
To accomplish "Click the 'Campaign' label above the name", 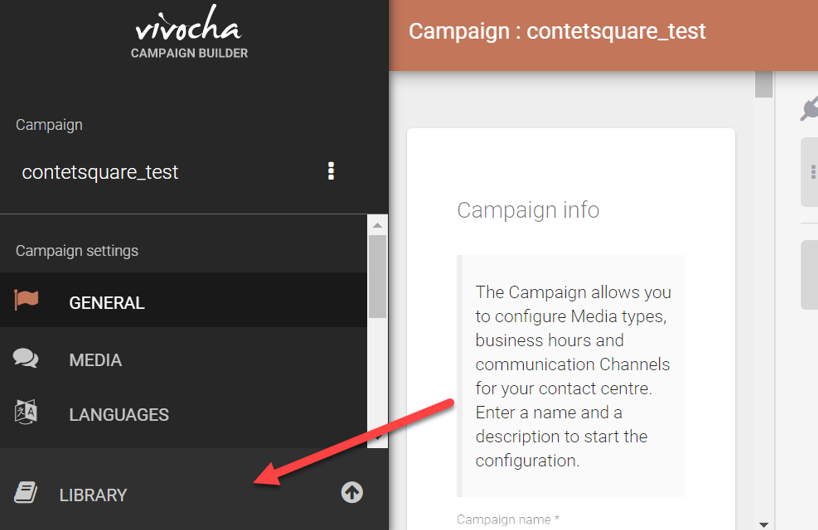I will pos(49,125).
